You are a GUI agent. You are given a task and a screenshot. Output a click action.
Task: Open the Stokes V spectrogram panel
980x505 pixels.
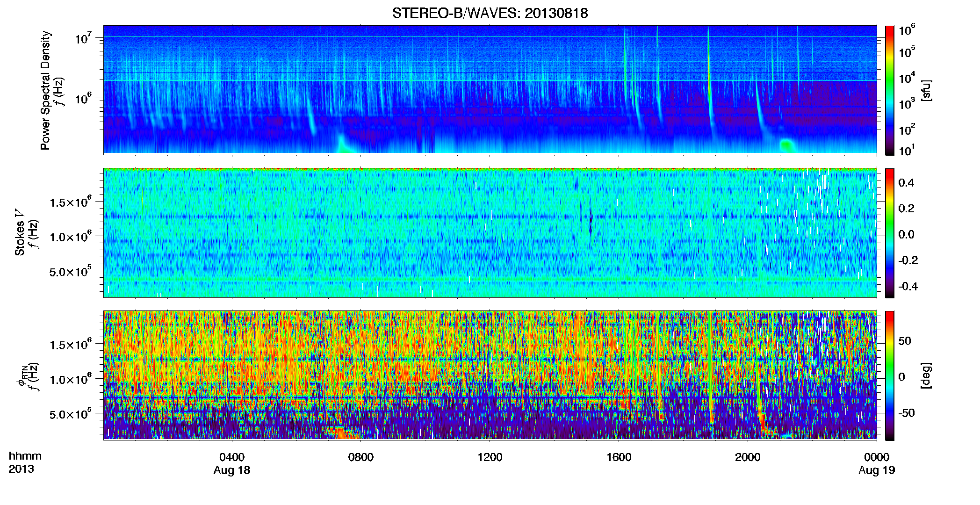tap(490, 232)
